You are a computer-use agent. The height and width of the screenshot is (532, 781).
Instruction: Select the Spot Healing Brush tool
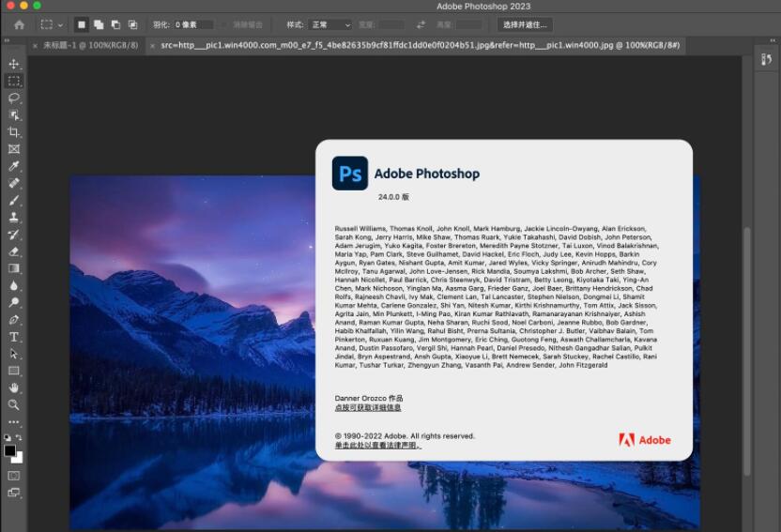coord(14,183)
